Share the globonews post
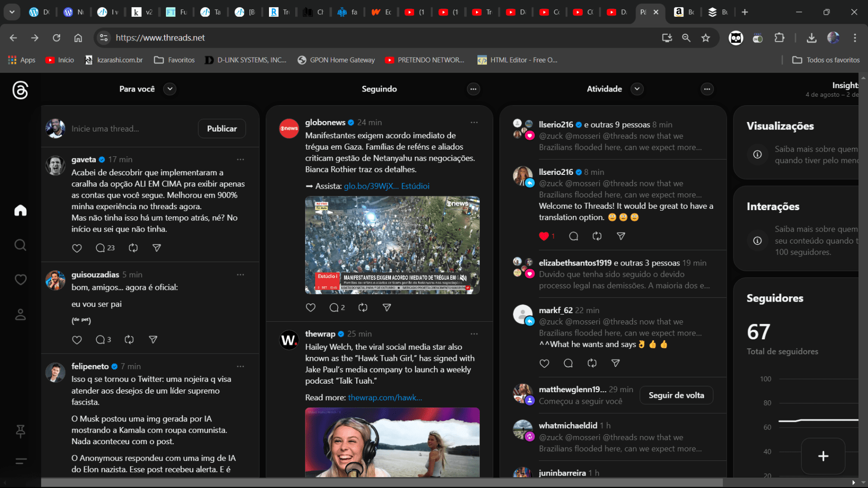 pos(387,307)
